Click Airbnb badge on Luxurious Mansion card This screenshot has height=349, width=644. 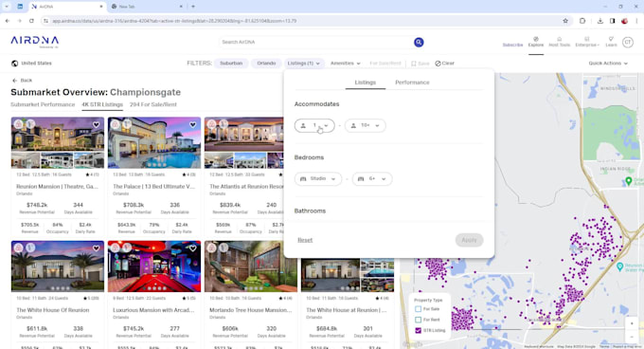115,248
